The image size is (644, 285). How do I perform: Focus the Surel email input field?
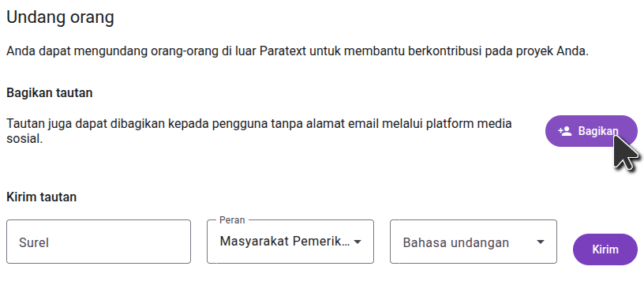pyautogui.click(x=99, y=242)
